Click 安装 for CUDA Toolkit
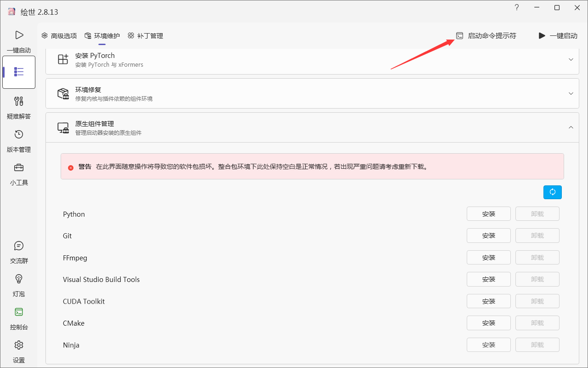588x368 pixels. click(488, 301)
